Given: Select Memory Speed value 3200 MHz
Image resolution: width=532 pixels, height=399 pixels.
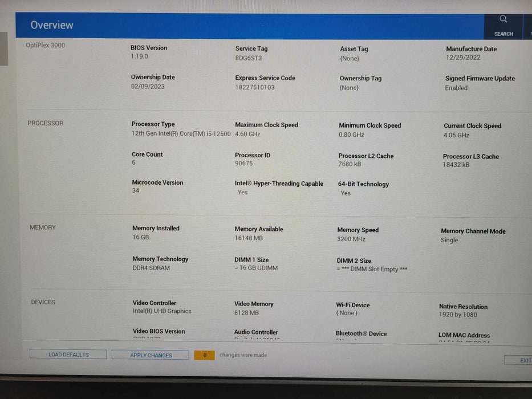Looking at the screenshot, I should click(x=351, y=239).
